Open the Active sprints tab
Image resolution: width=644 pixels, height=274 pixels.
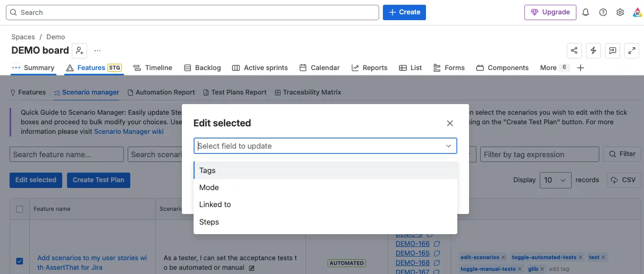pyautogui.click(x=260, y=67)
